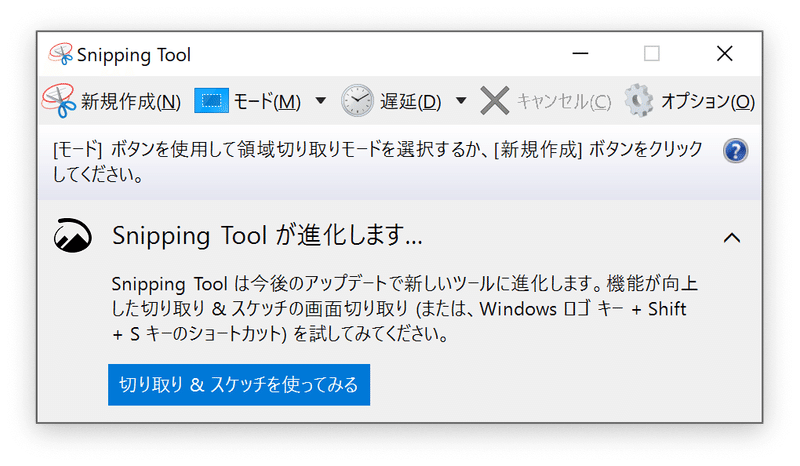This screenshot has height=466, width=800.
Task: Click the X icon for キャンセル
Action: pyautogui.click(x=494, y=101)
